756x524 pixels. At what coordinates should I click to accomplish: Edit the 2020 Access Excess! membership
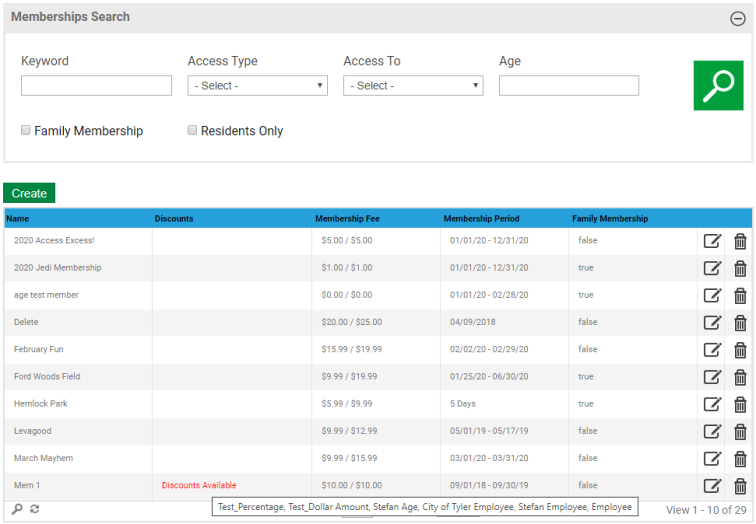(x=712, y=241)
